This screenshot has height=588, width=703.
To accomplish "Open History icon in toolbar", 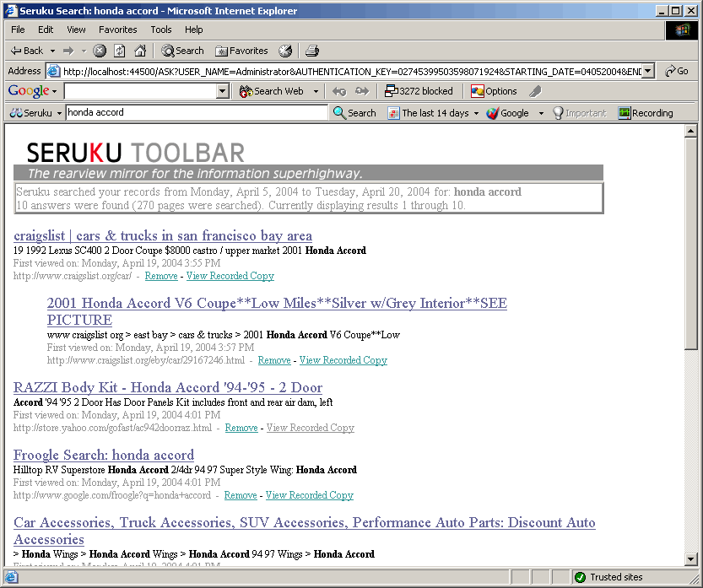I will 285,51.
